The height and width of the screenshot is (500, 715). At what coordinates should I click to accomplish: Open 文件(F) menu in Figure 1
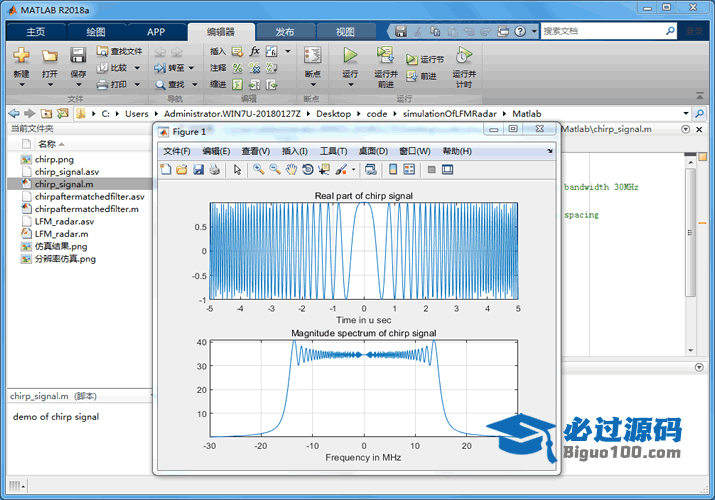tap(176, 151)
